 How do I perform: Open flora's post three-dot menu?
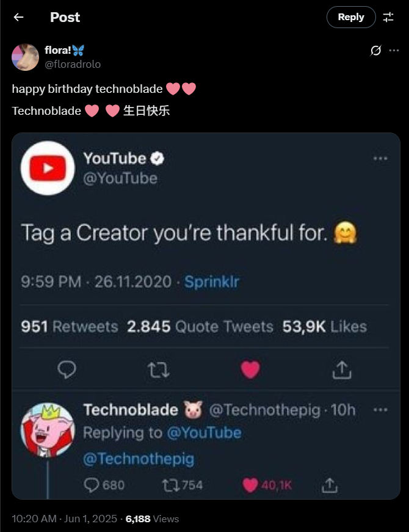(394, 51)
